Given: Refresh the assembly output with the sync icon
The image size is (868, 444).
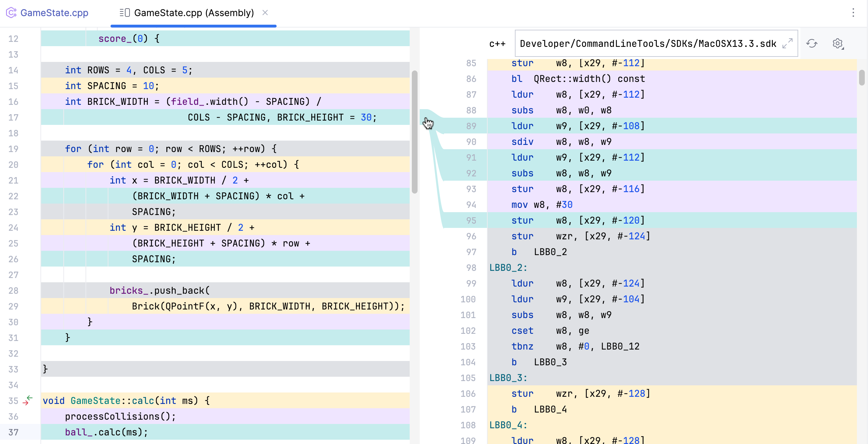Looking at the screenshot, I should [811, 43].
